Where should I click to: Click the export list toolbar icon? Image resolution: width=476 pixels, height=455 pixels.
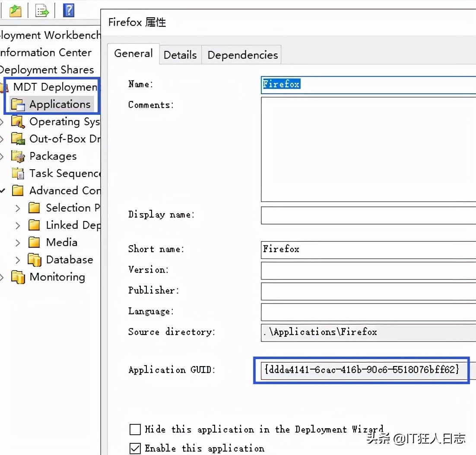click(x=42, y=11)
